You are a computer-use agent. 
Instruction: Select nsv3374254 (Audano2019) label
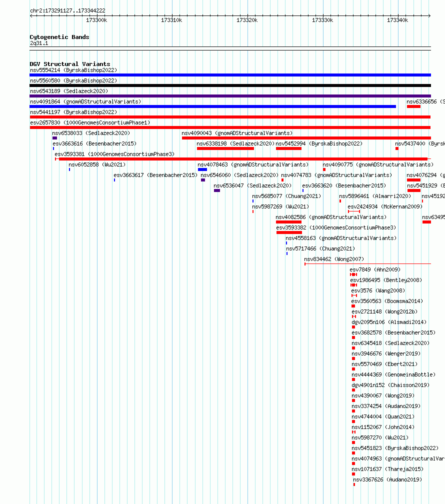[x=386, y=406]
